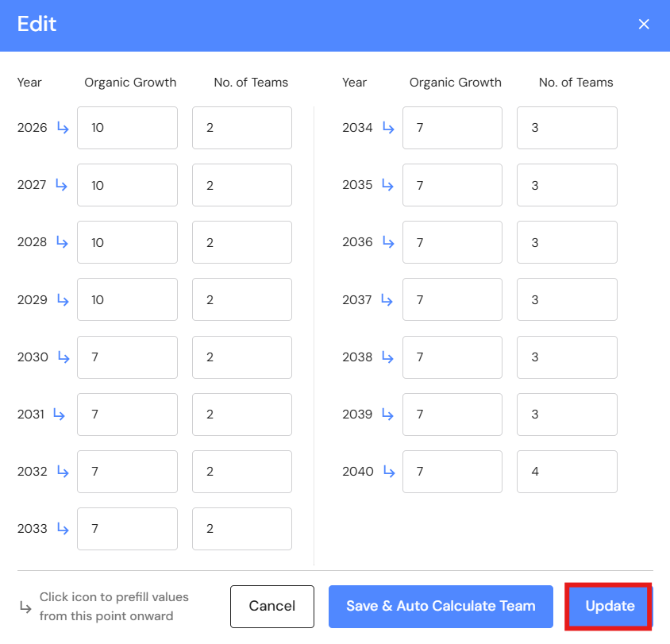
Task: Click the 2027 No. of Teams input
Action: coord(242,185)
